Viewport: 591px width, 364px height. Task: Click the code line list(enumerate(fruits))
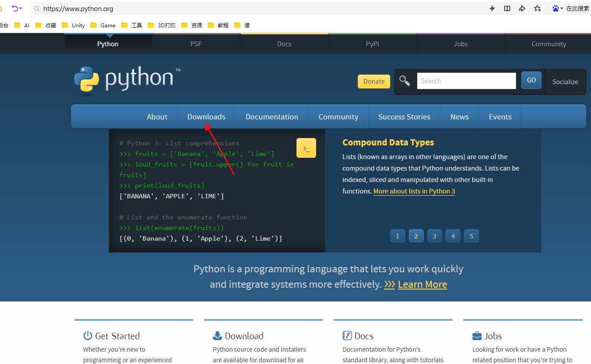coord(172,228)
